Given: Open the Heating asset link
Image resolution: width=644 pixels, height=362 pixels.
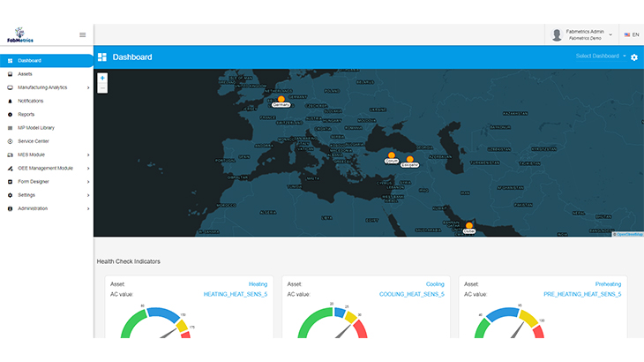Looking at the screenshot, I should click(x=258, y=284).
